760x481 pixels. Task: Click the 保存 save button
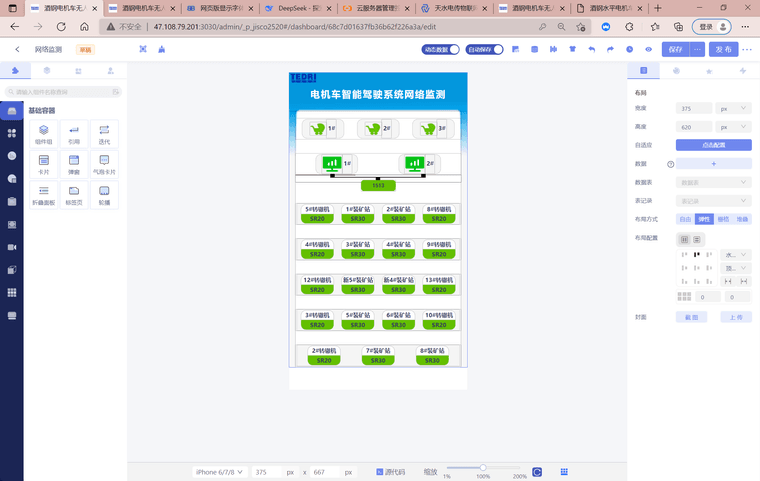point(677,49)
